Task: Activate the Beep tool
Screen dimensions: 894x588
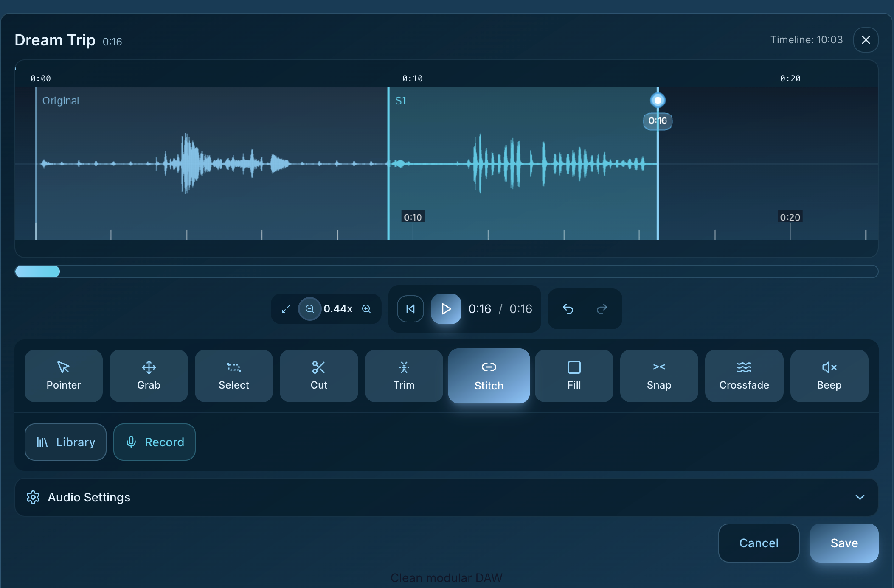Action: tap(829, 376)
